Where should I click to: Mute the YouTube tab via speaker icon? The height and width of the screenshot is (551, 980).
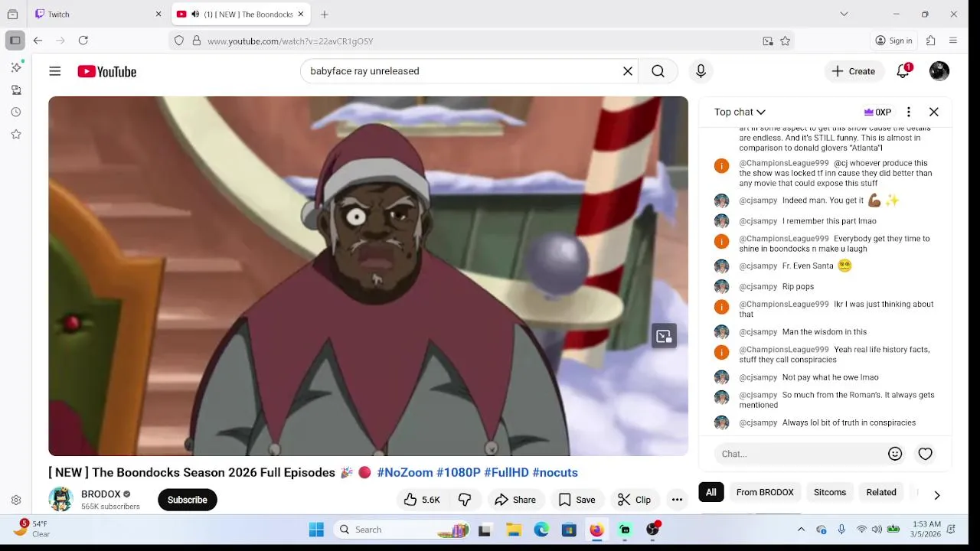(x=195, y=14)
